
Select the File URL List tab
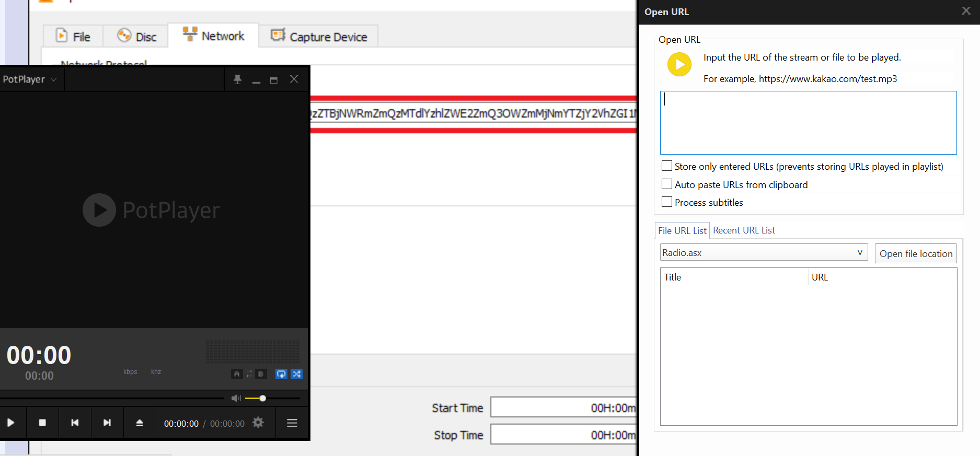[x=682, y=230]
